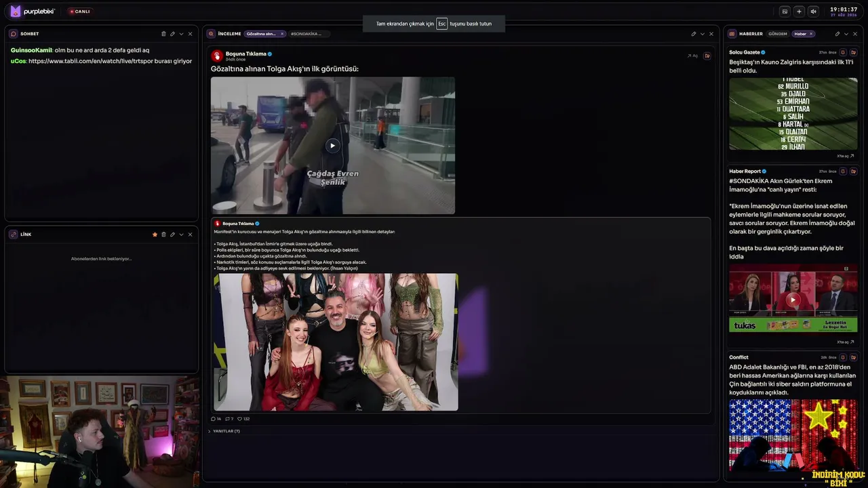
Task: Click the comments count icon under the post
Action: (216, 419)
